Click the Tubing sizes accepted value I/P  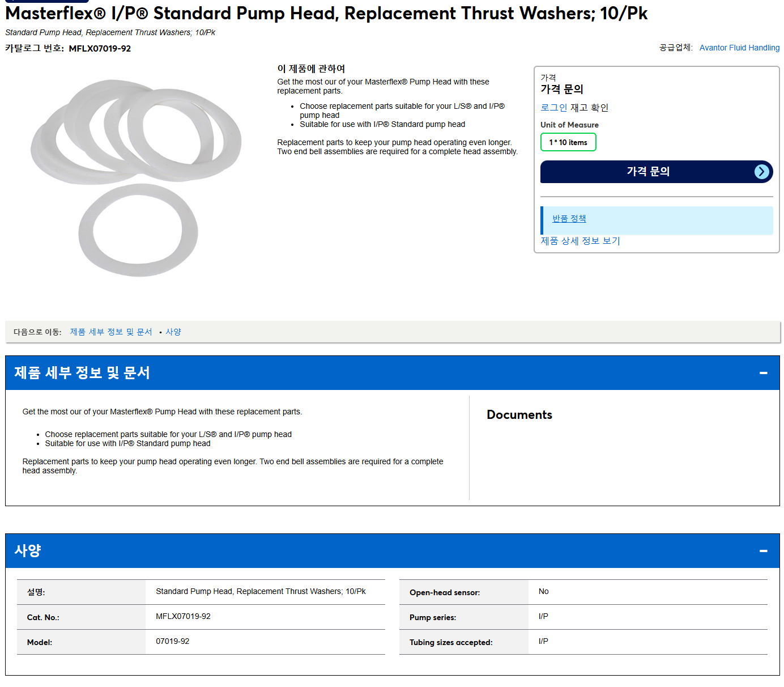tap(543, 641)
